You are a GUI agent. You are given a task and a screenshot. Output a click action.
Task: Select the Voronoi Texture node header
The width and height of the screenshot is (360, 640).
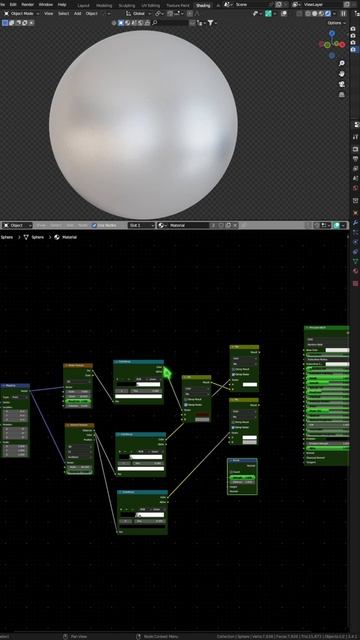[80, 425]
